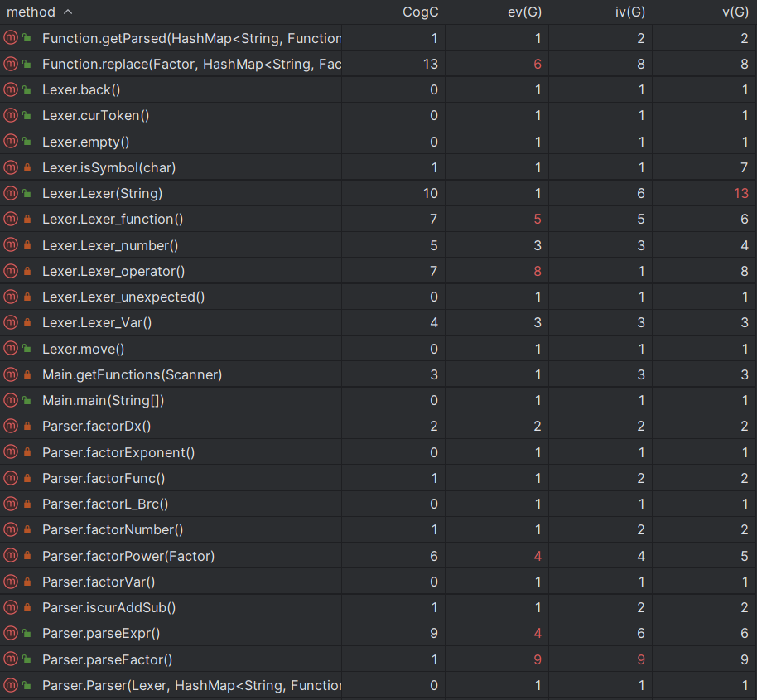Screen dimensions: 757x700
Task: Sort the table by ev(G) column header
Action: pyautogui.click(x=524, y=12)
